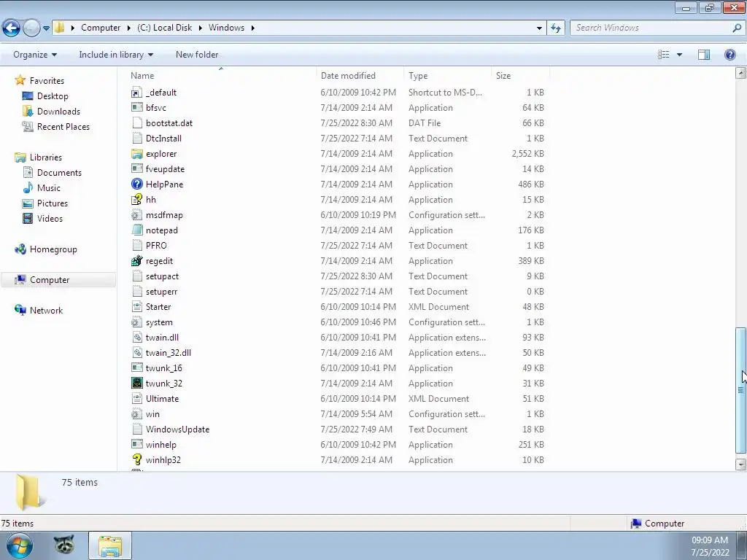Select the twunk_32 application icon
The width and height of the screenshot is (747, 560).
pyautogui.click(x=136, y=384)
